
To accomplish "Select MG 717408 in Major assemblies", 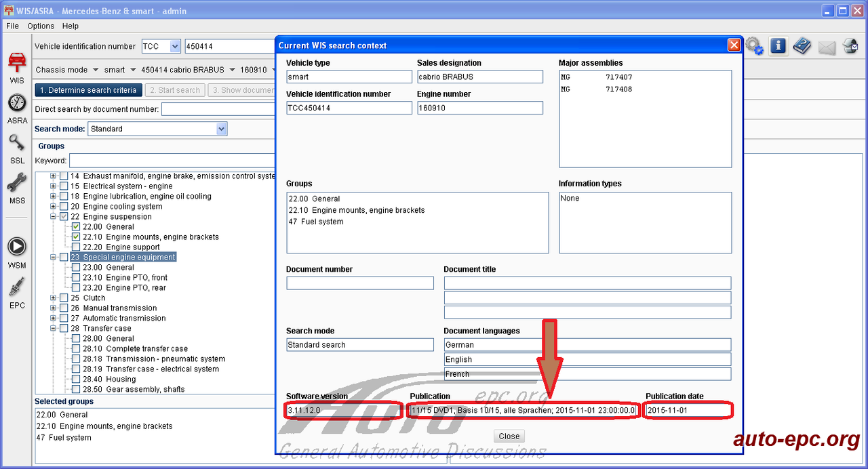I will coord(597,89).
